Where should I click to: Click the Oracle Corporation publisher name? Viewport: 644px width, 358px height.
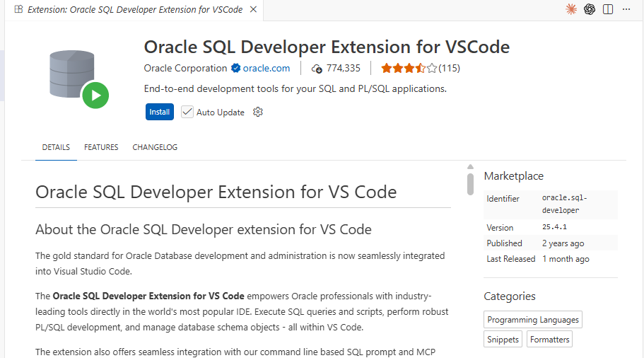(x=185, y=68)
